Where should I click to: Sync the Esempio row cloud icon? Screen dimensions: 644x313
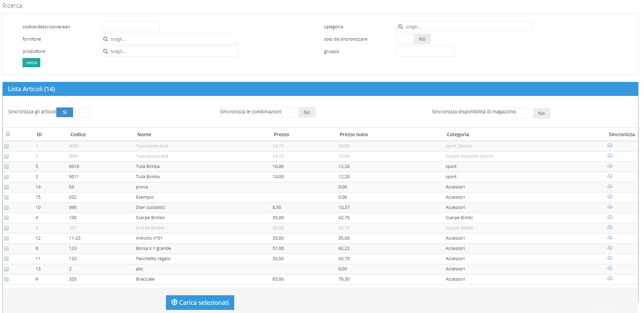(610, 197)
